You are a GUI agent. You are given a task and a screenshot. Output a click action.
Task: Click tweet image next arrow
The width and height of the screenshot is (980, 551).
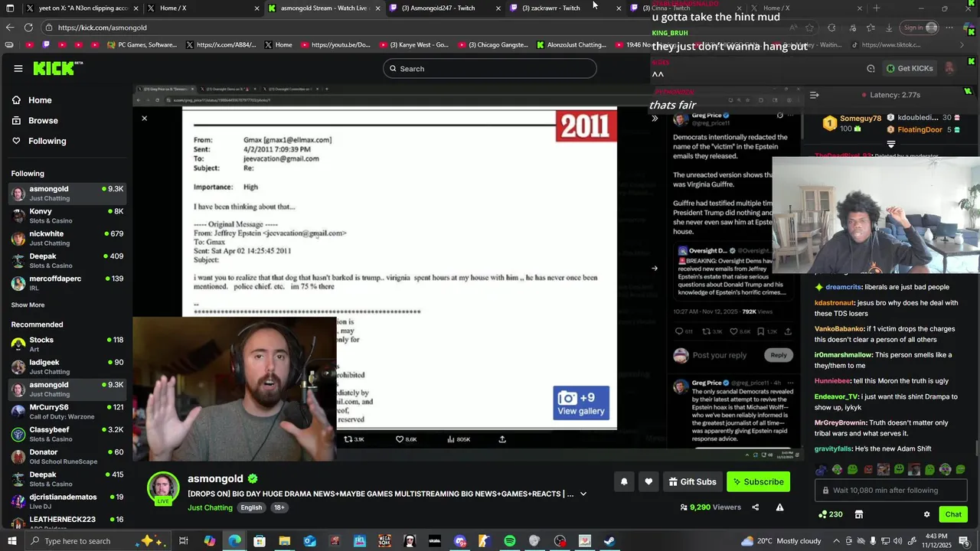pyautogui.click(x=654, y=269)
